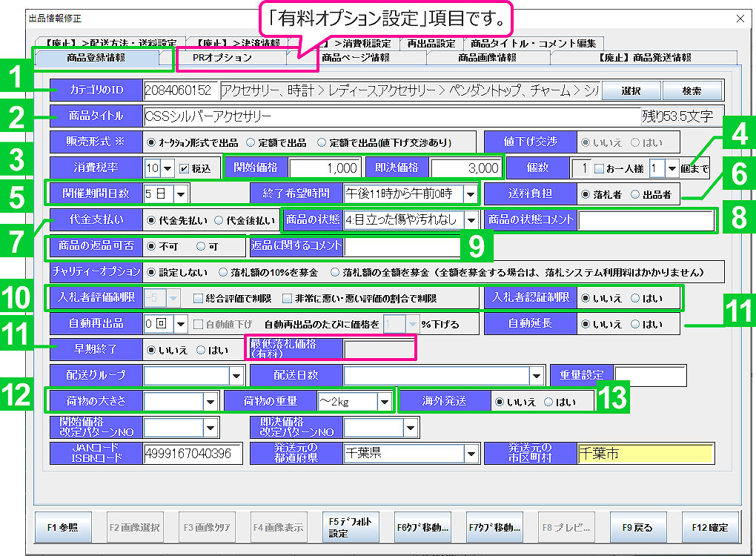Open the 商品ページ情報 tab
Image resolution: width=756 pixels, height=556 pixels.
355,58
